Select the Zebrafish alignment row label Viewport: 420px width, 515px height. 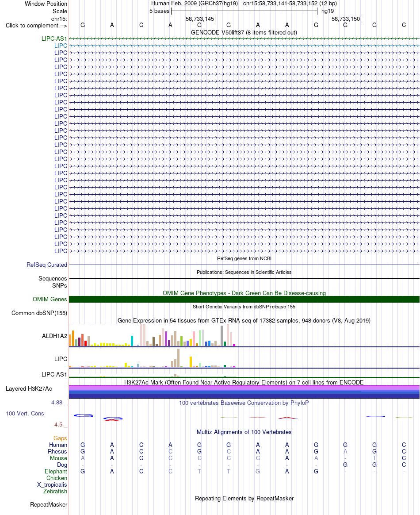(55, 492)
